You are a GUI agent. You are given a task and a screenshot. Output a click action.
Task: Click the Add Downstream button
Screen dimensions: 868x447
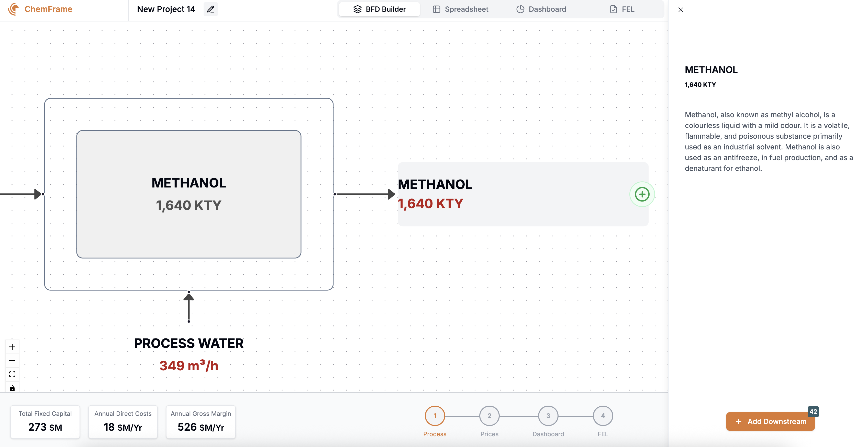pyautogui.click(x=770, y=421)
